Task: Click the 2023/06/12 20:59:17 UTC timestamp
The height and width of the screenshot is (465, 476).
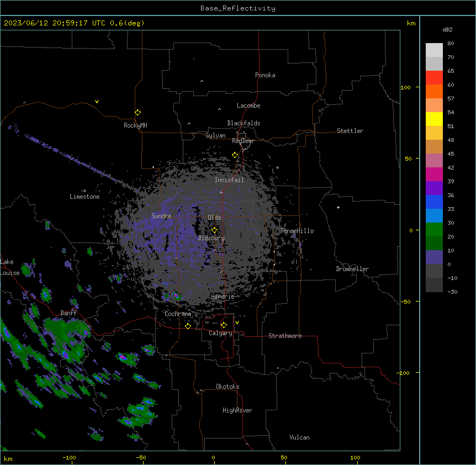Action: click(x=55, y=23)
